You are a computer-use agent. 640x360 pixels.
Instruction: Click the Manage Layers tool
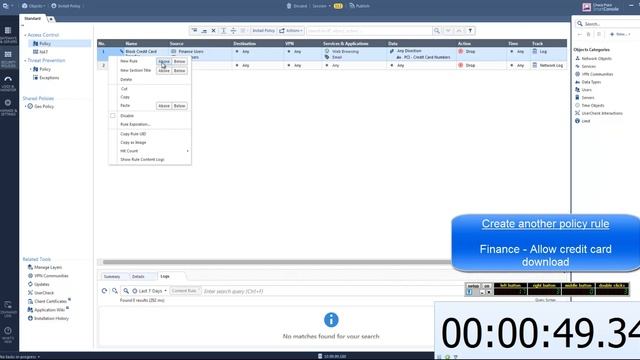[45, 267]
